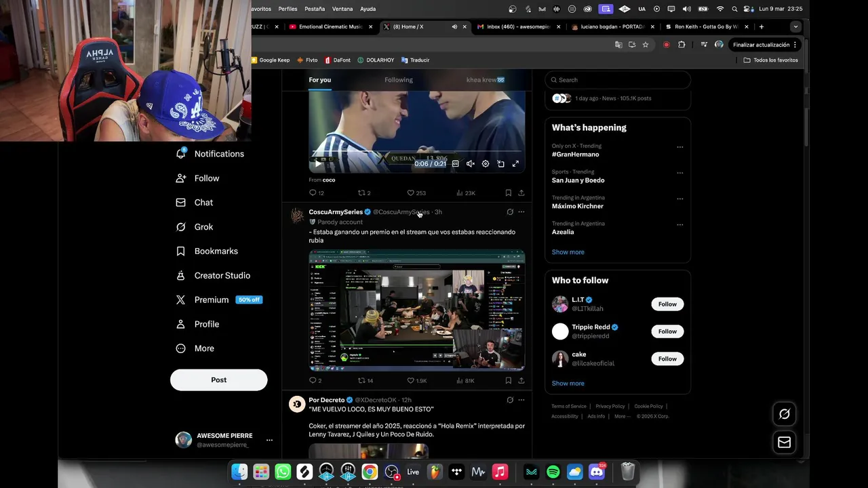Viewport: 868px width, 488px height.
Task: Seek the video progress bar
Action: coord(417,151)
